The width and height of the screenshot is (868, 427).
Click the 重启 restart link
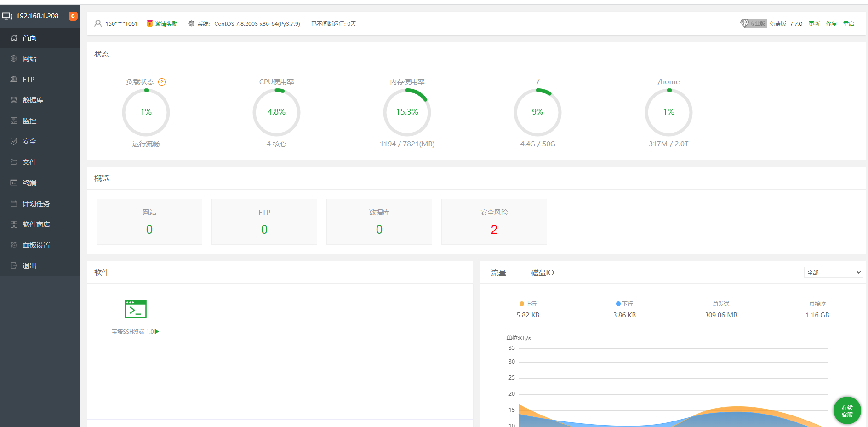click(x=849, y=23)
